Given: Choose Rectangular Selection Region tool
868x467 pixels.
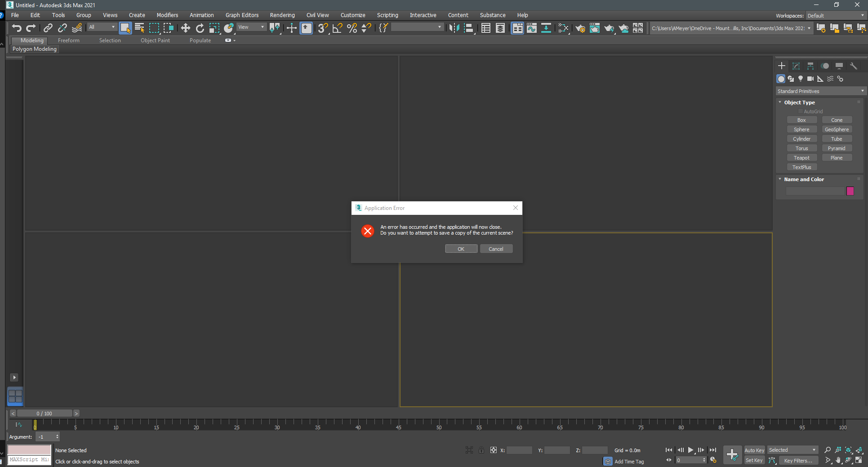Looking at the screenshot, I should (x=154, y=28).
